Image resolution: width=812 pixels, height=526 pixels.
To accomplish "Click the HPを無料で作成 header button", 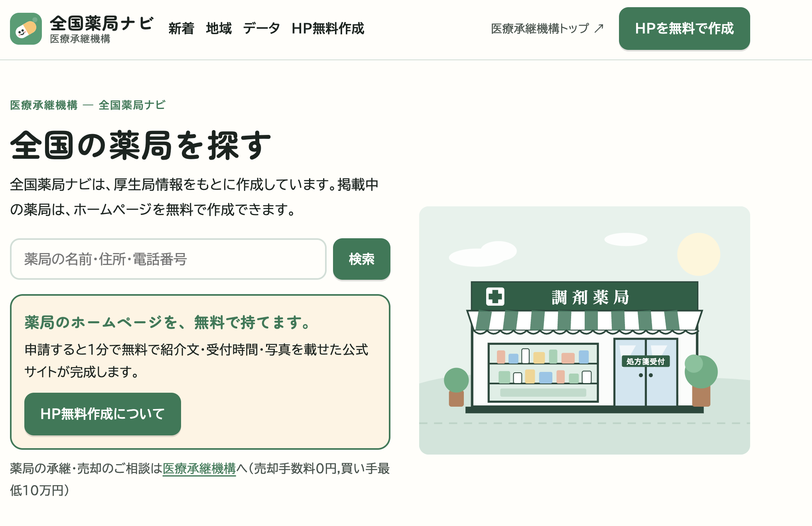I will (684, 29).
